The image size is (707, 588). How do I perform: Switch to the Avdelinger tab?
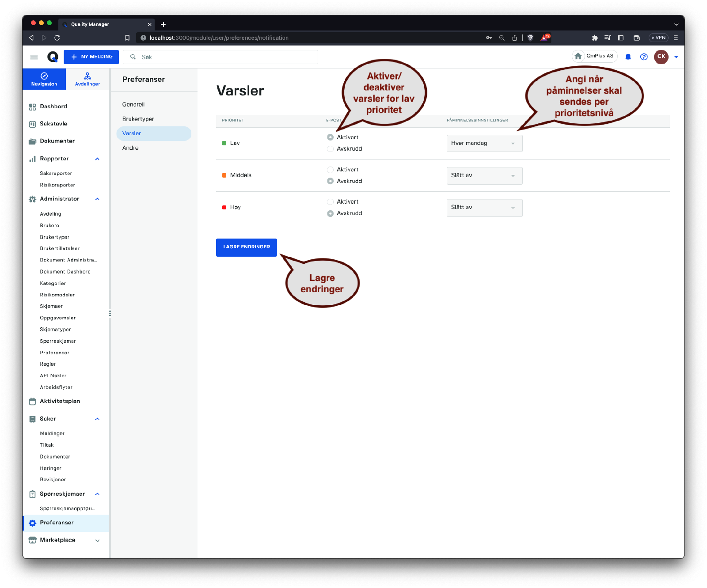click(x=87, y=79)
